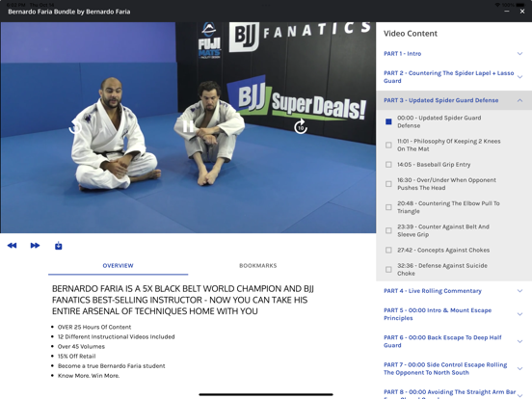Switch to the Overview tab
This screenshot has height=399, width=532.
(119, 266)
